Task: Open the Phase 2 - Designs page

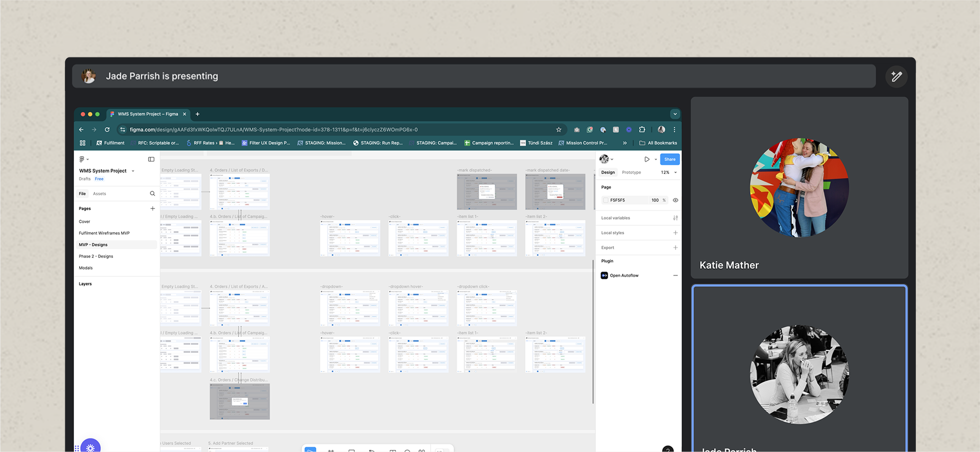Action: [x=96, y=256]
